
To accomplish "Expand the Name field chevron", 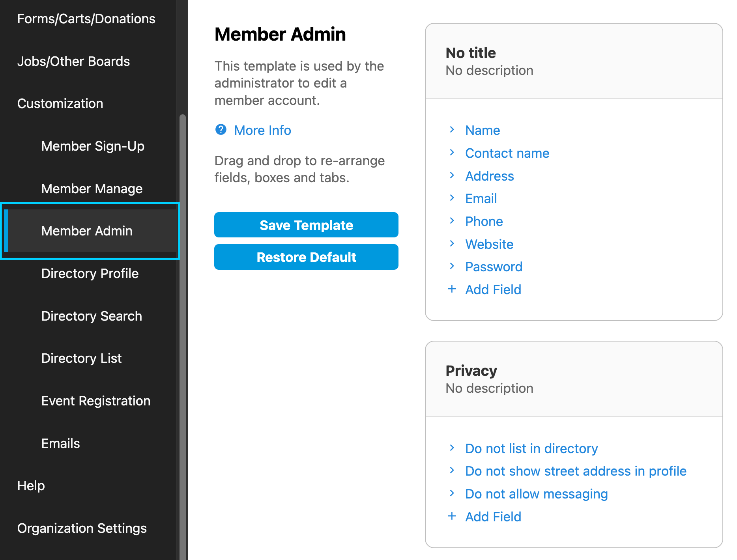I will pyautogui.click(x=452, y=130).
